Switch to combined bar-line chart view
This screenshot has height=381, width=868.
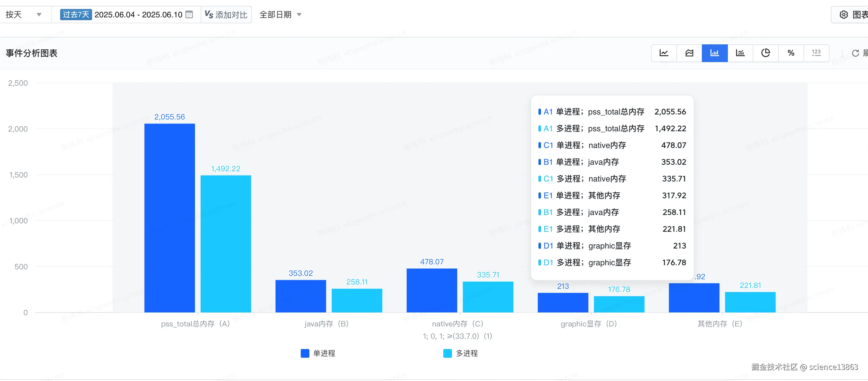(740, 53)
